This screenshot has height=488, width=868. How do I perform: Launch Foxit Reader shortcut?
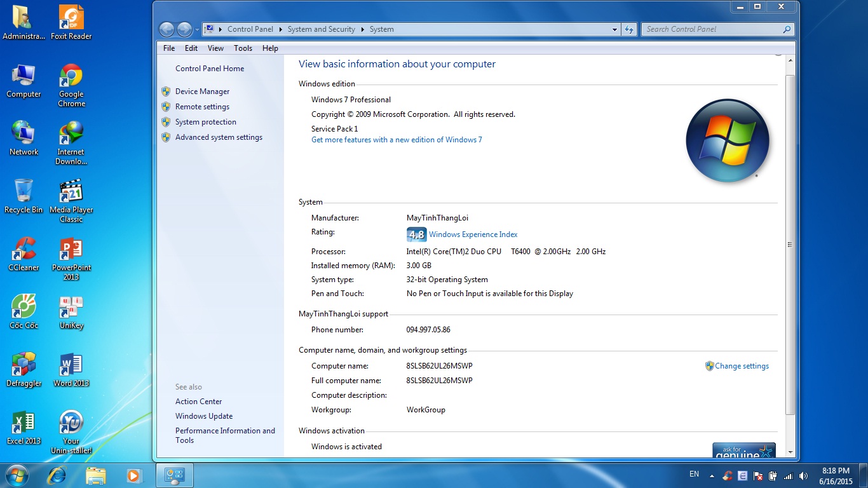pos(71,17)
